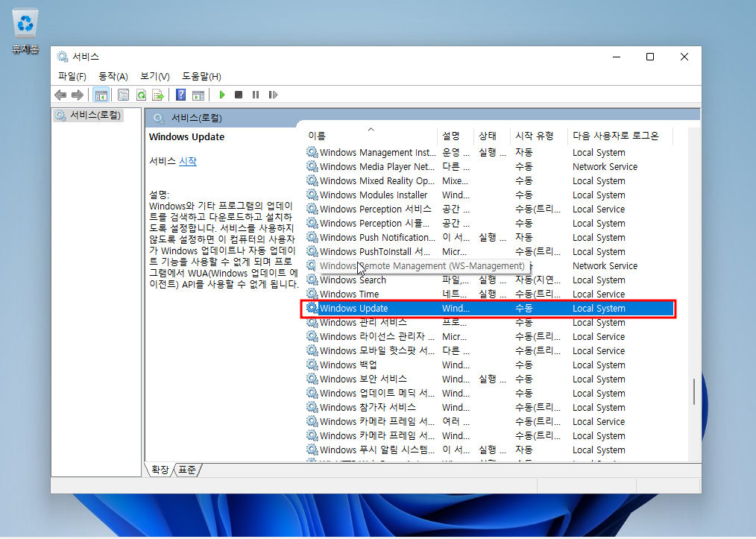This screenshot has width=756, height=539.
Task: Select the highlighted Windows Update service
Action: pos(489,308)
